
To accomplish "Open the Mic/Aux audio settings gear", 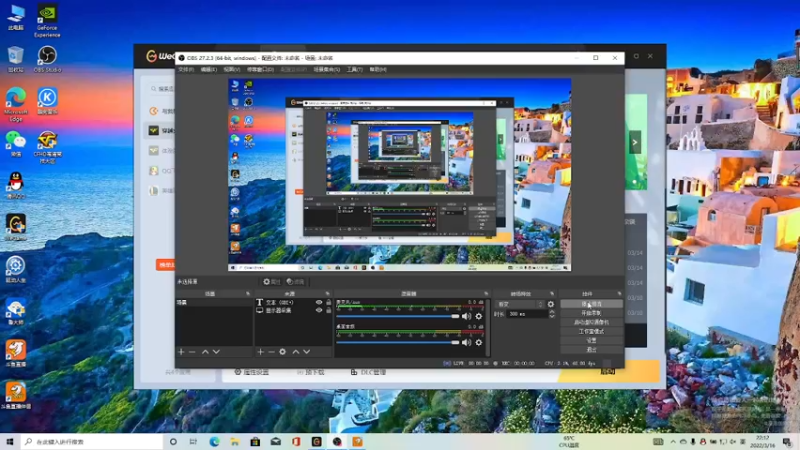I will tap(479, 316).
